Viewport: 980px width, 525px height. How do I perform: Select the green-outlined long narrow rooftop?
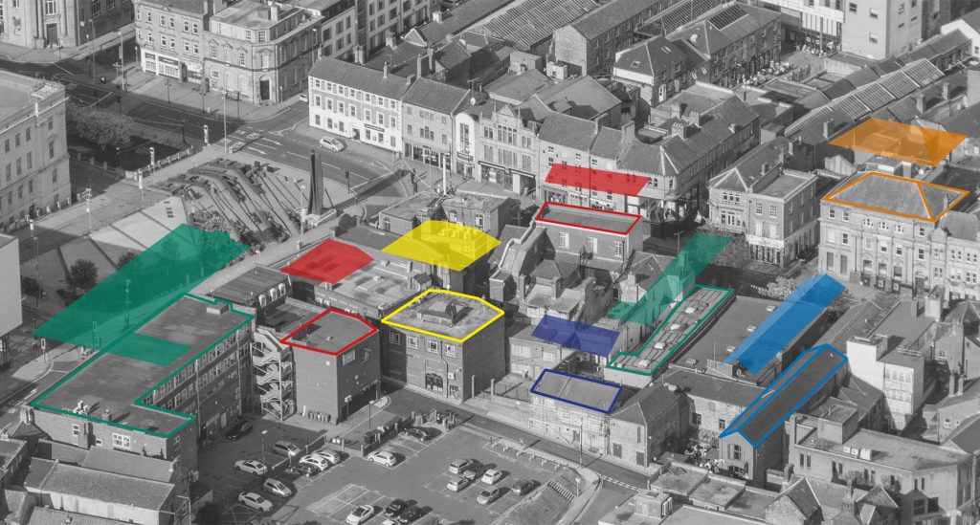pyautogui.click(x=670, y=330)
